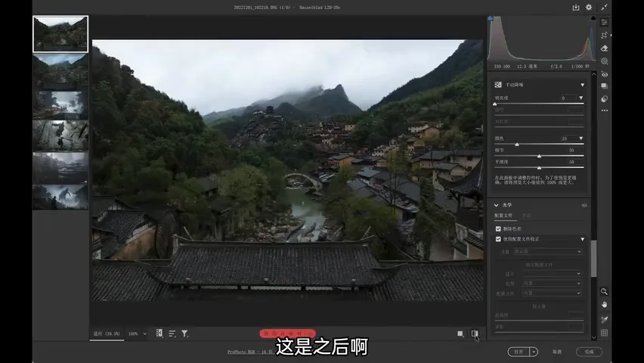This screenshot has width=644, height=363.
Task: Open the Snapshots panel icon
Action: coord(604,86)
